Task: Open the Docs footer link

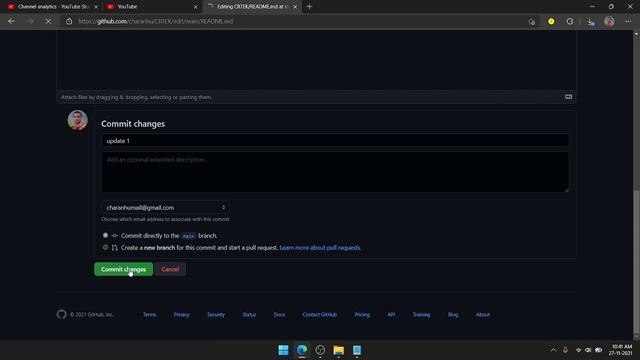Action: tap(279, 314)
